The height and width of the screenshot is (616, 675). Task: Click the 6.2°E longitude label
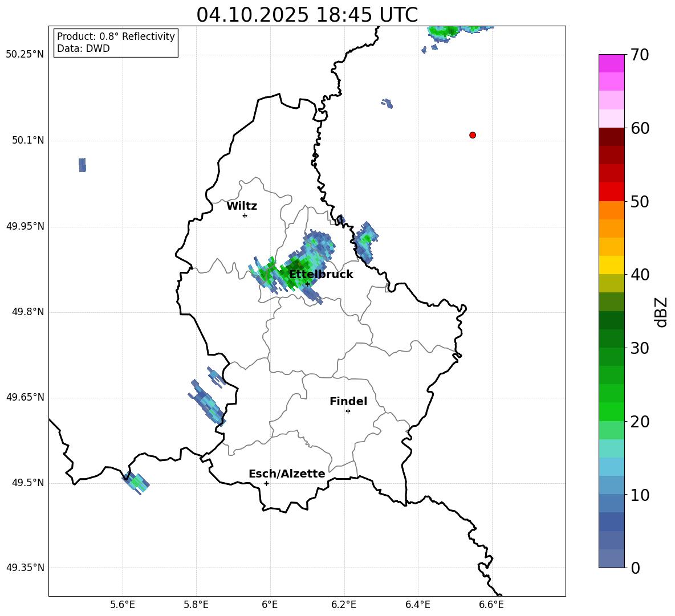point(344,605)
